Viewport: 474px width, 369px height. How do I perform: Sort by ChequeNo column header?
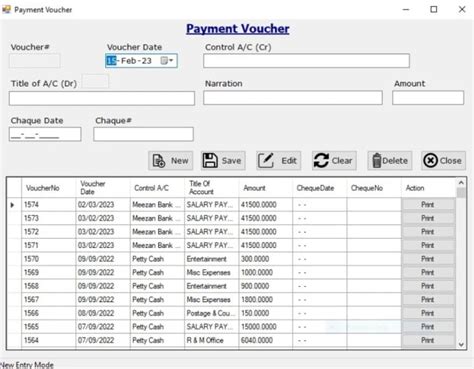click(374, 188)
